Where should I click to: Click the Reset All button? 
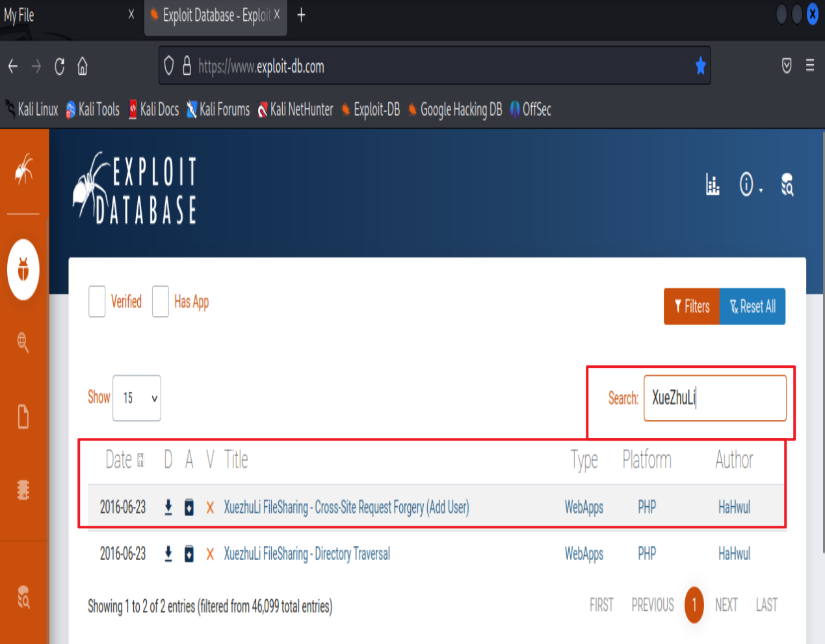point(753,306)
